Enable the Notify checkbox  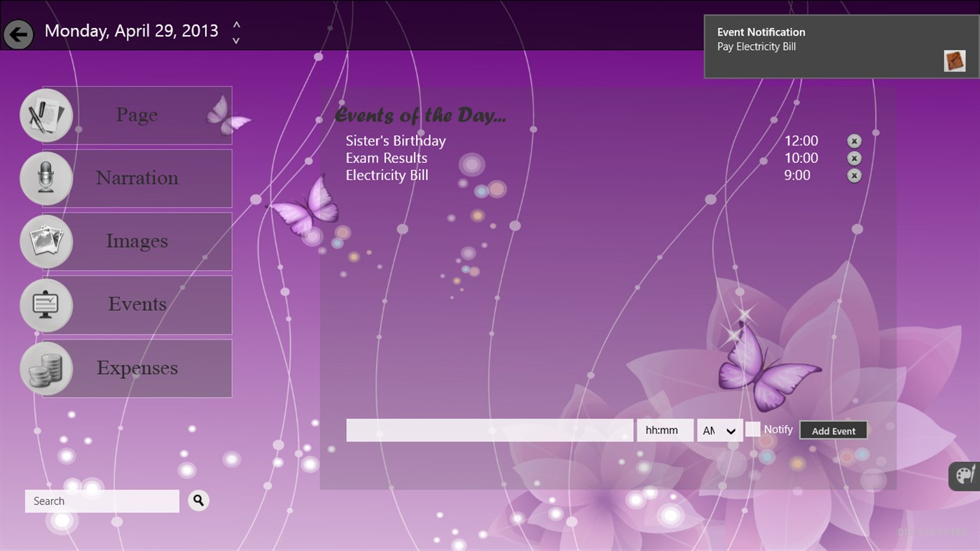click(x=753, y=430)
